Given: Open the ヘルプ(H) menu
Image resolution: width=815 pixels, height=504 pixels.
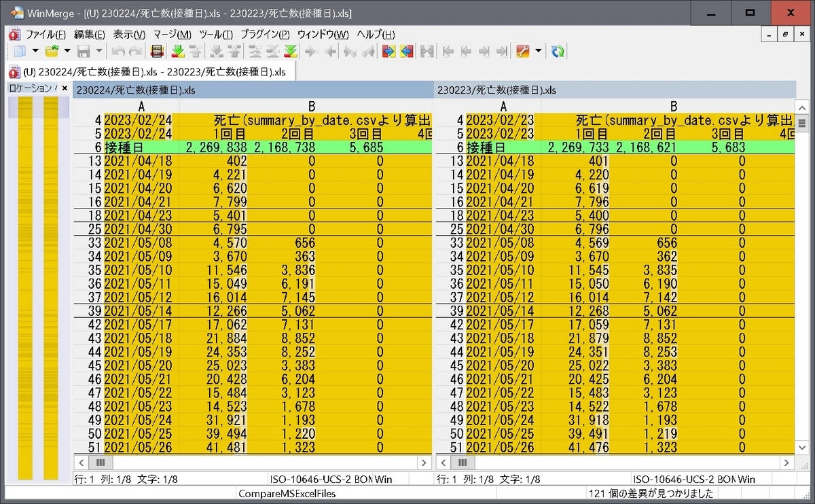Looking at the screenshot, I should pyautogui.click(x=376, y=34).
